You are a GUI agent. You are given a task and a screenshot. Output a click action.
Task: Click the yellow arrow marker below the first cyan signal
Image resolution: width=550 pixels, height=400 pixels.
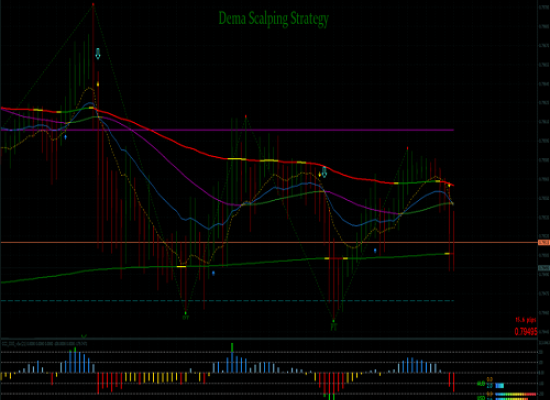point(98,84)
